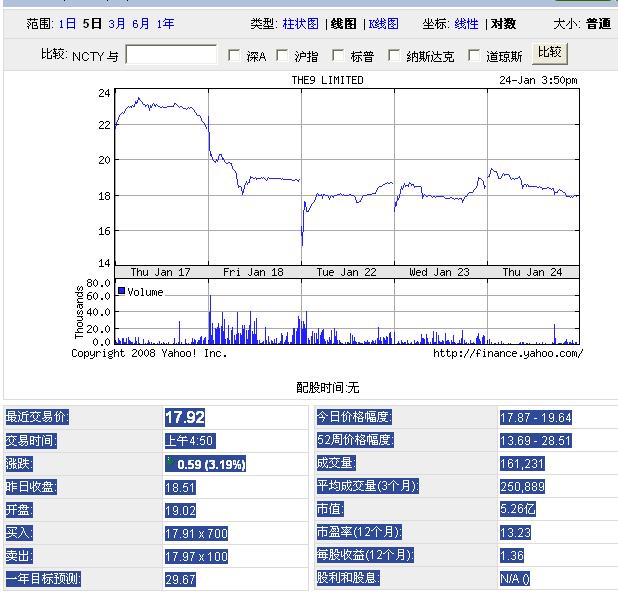Set the coordinate scale to 线性
Screen dimensions: 618x600
coord(466,24)
